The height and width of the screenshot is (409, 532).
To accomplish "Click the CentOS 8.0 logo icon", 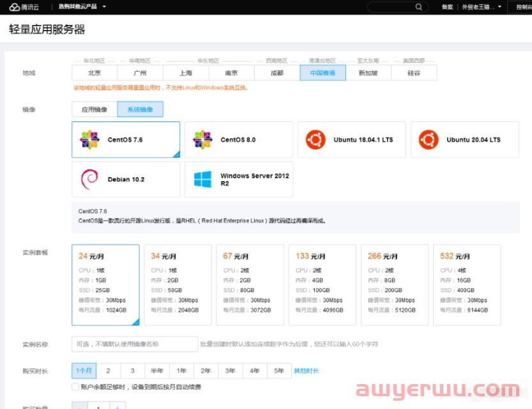I will [202, 139].
